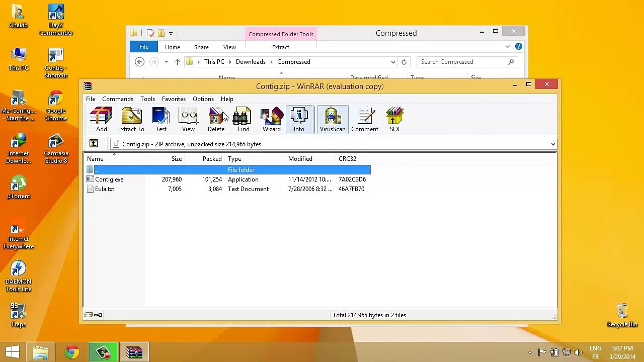Open the Camtasia Studio 8 desktop icon
This screenshot has height=362, width=644.
coord(56,149)
